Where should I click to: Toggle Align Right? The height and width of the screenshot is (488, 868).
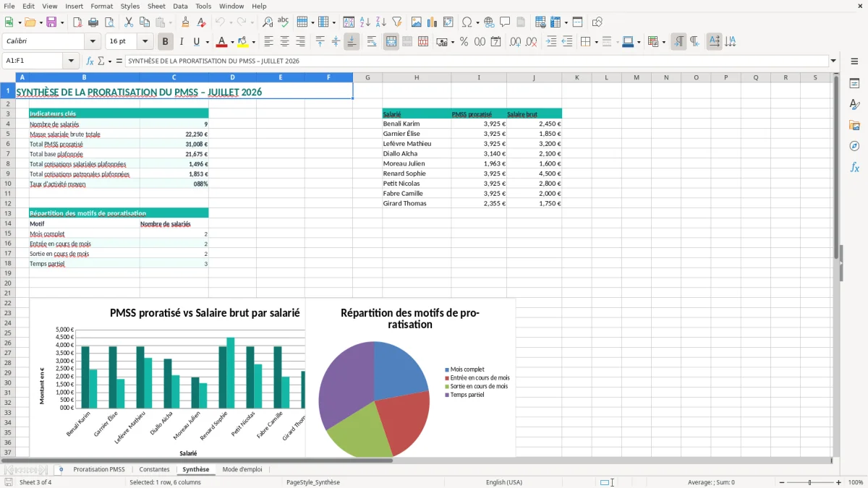coord(300,42)
